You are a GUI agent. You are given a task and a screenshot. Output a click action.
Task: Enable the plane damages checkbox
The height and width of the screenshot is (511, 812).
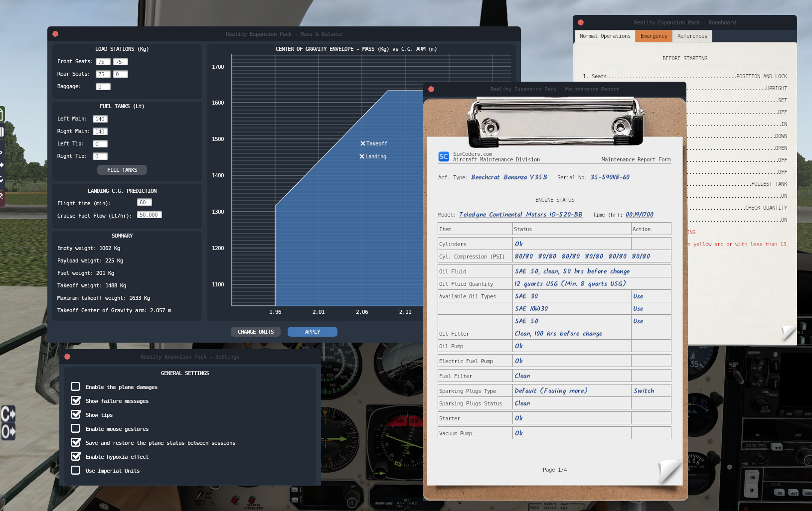point(76,386)
